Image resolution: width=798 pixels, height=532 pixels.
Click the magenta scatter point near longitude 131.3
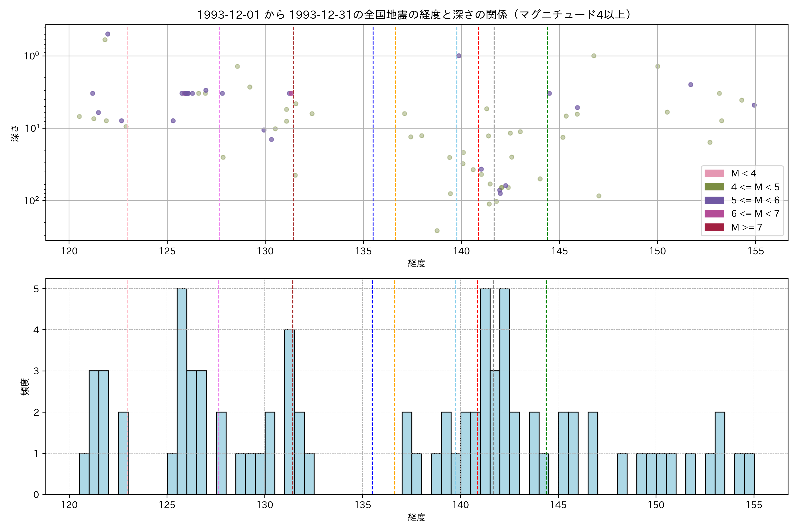(291, 93)
